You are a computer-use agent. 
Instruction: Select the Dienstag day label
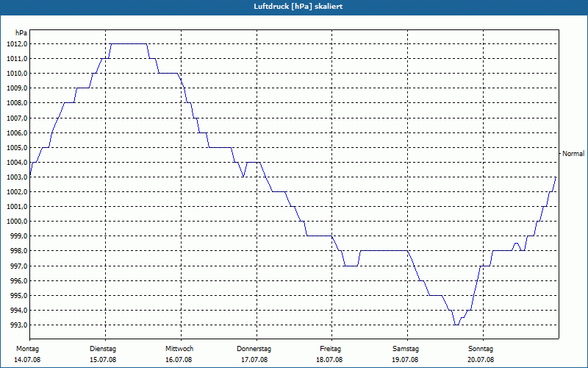tap(103, 349)
